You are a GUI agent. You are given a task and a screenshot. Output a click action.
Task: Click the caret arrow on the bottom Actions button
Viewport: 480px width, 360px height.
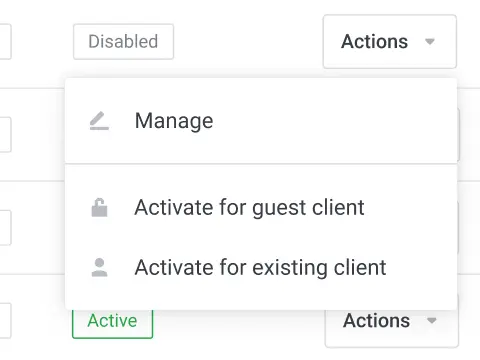[432, 321]
